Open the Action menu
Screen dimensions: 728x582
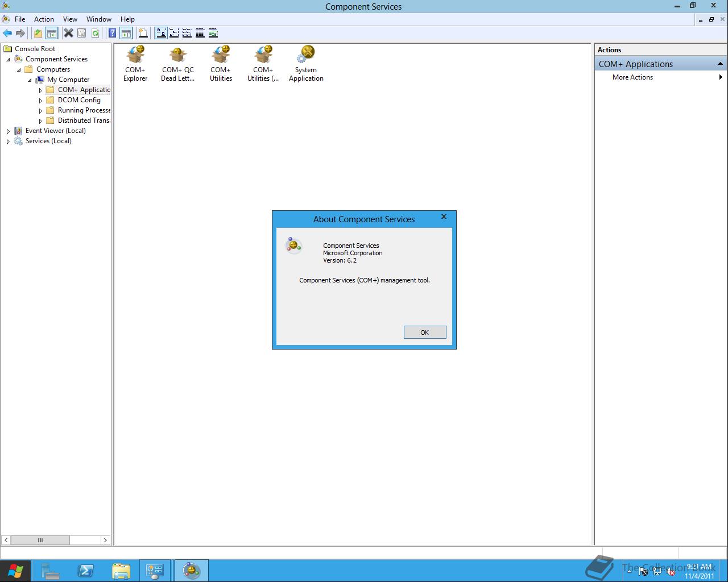(44, 19)
